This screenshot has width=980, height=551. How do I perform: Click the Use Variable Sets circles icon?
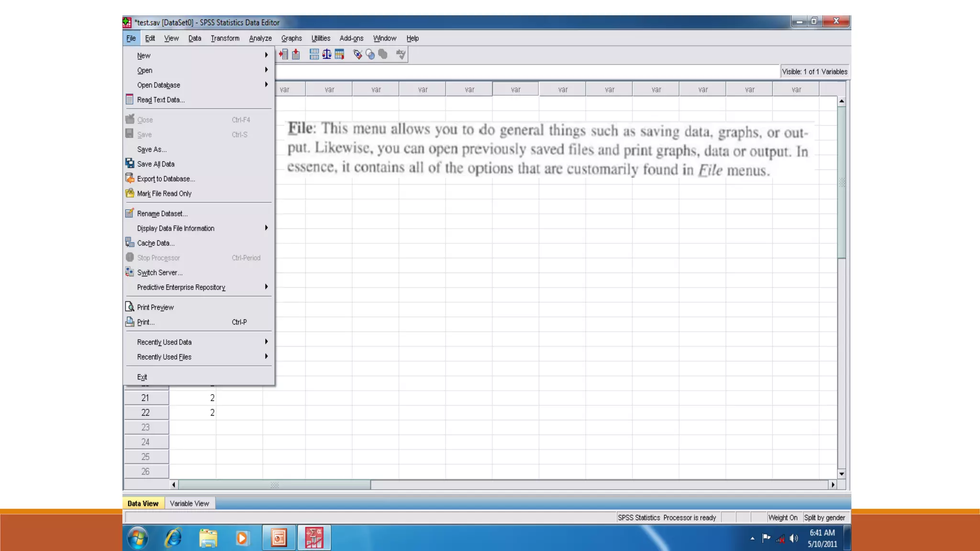point(370,55)
